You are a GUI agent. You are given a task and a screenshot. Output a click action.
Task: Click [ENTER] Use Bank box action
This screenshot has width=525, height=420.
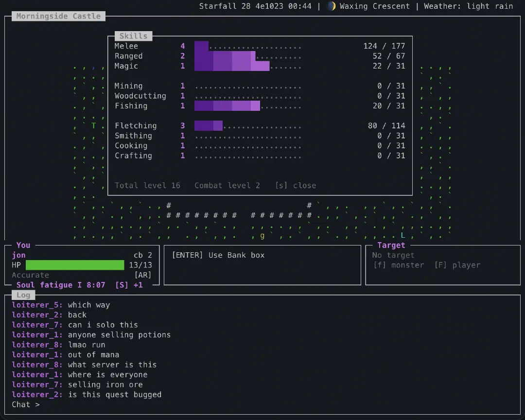point(218,255)
